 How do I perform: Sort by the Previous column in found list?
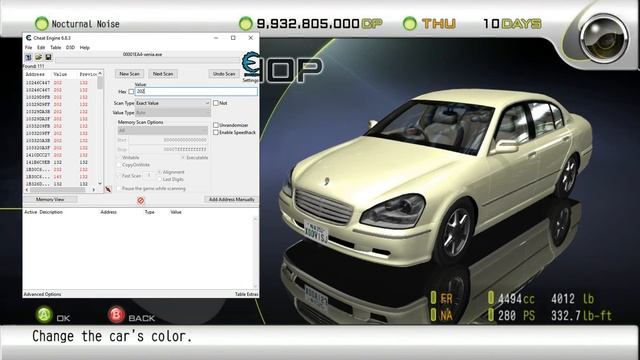(87, 74)
